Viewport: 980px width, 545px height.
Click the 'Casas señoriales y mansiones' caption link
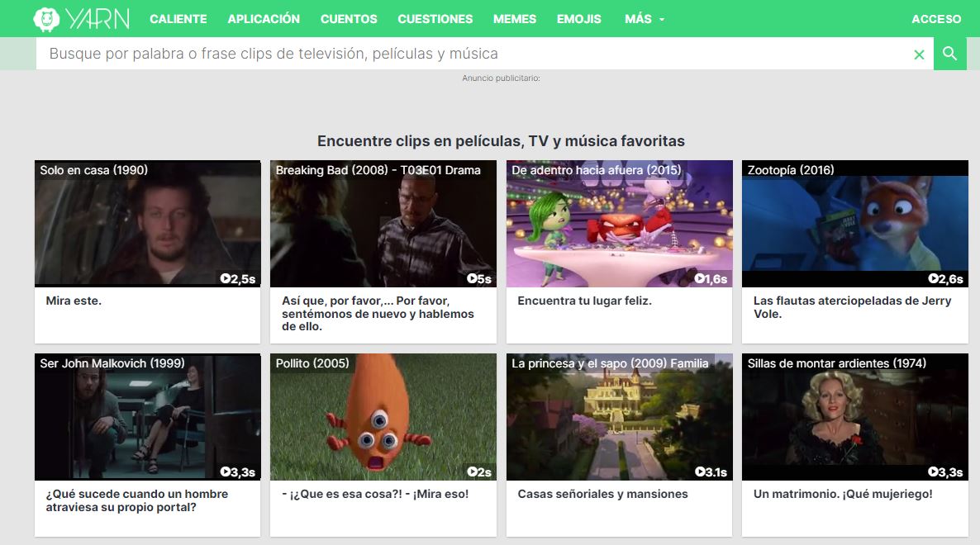click(602, 494)
